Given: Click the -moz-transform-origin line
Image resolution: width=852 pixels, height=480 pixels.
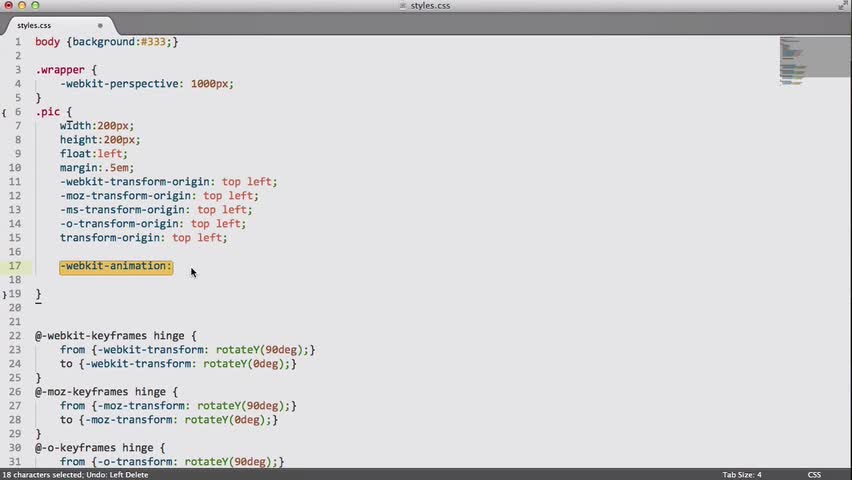Looking at the screenshot, I should (159, 196).
